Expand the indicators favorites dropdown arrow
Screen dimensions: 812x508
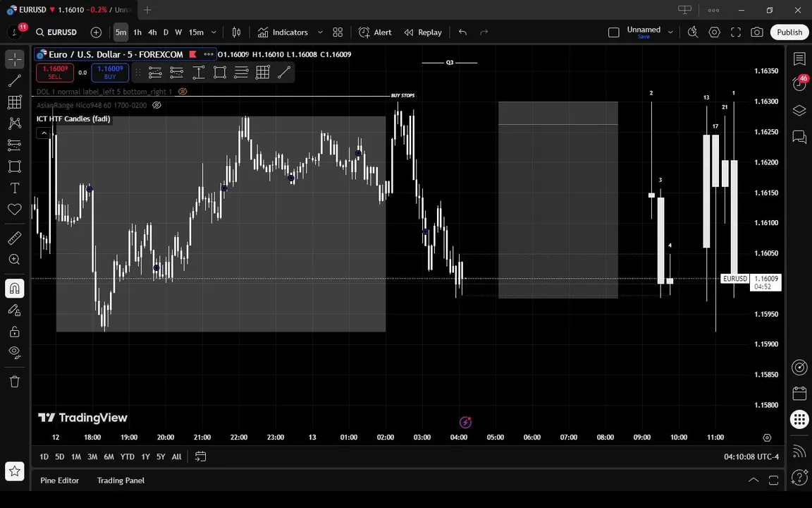tap(320, 32)
